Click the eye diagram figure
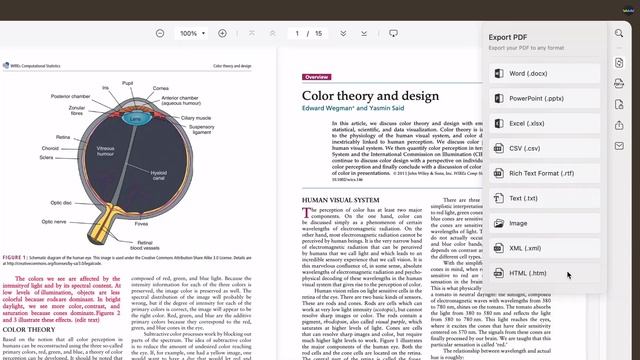 127,165
